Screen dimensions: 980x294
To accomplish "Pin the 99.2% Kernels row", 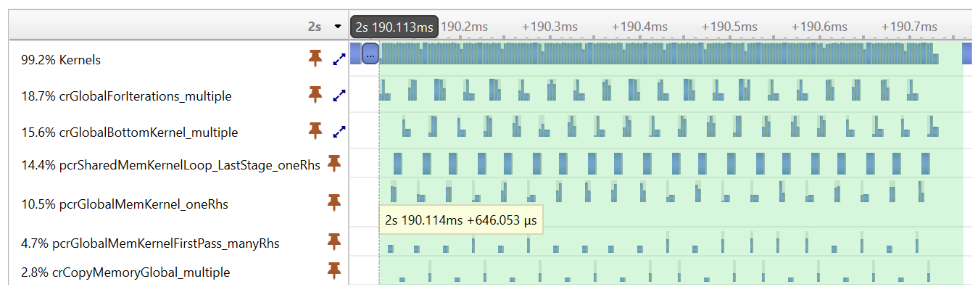I will 315,58.
